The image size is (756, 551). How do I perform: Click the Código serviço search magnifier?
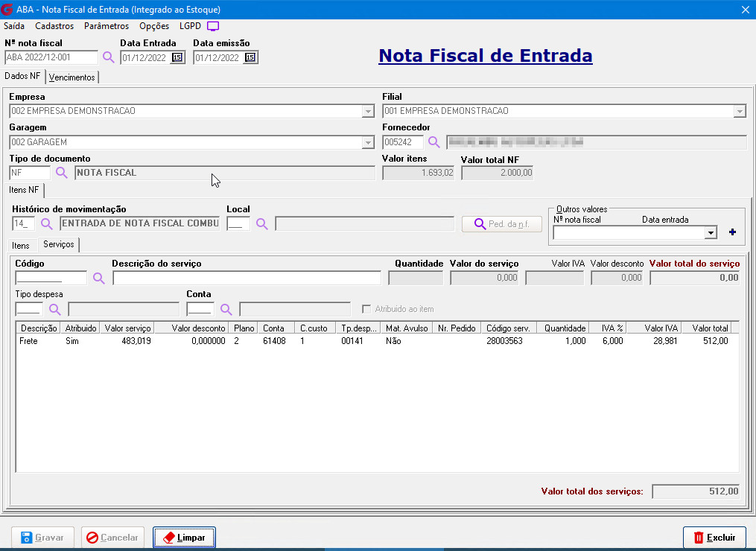click(99, 278)
